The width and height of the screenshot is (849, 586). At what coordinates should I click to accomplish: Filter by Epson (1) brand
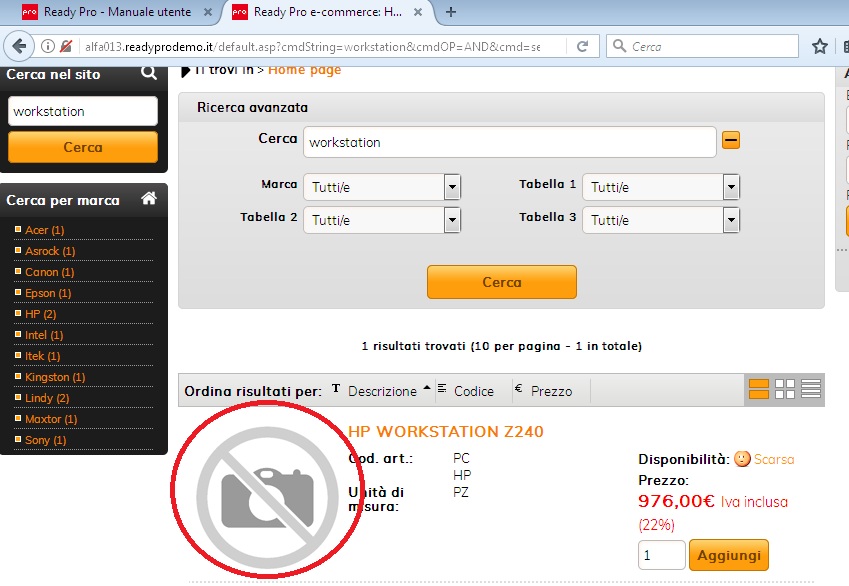coord(48,294)
